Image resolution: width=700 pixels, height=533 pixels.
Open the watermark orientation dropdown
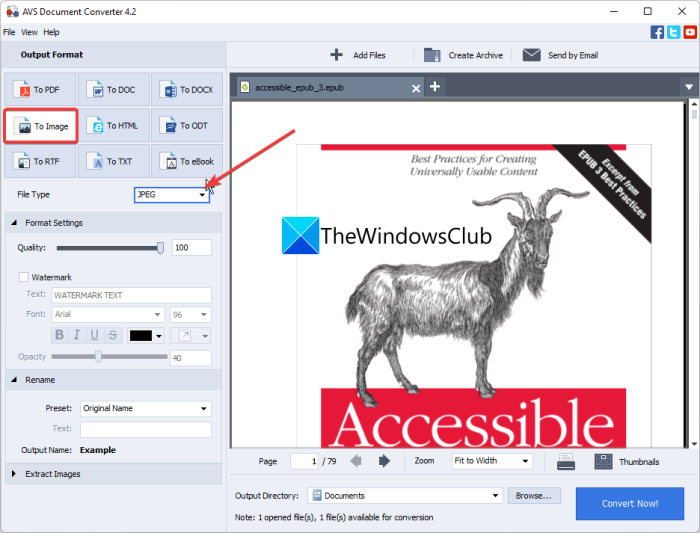190,336
